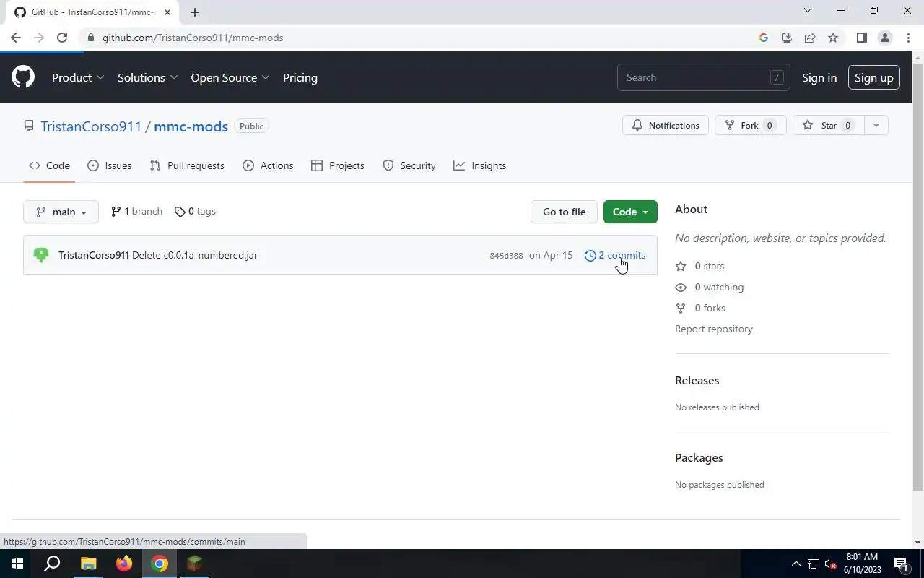Click the Google icon in address bar
The image size is (924, 578).
(764, 38)
